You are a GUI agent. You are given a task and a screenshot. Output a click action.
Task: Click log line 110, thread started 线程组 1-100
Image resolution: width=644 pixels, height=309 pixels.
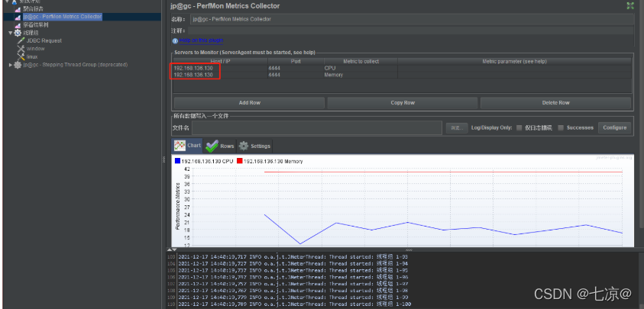click(295, 304)
